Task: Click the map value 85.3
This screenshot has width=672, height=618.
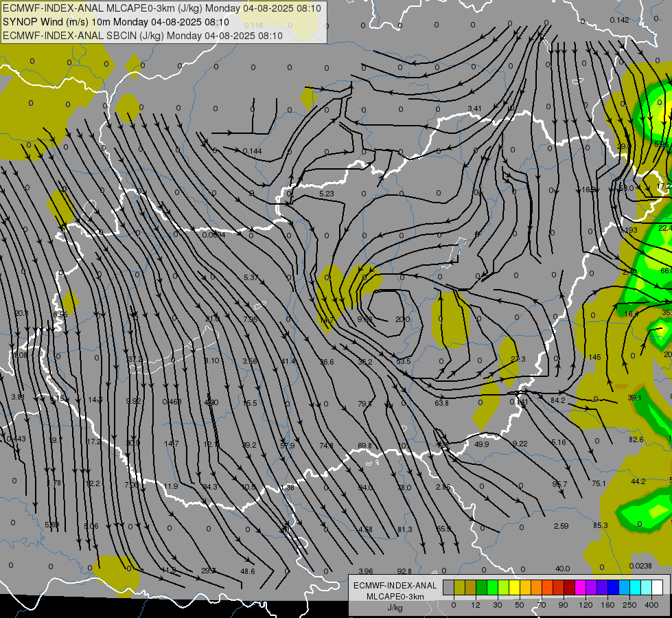Action: tap(601, 525)
